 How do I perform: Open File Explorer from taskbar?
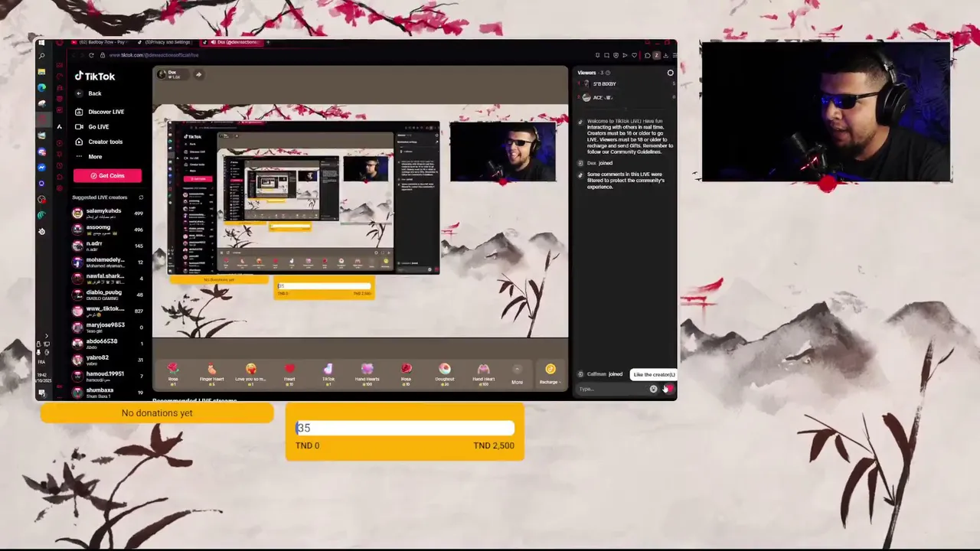coord(41,72)
